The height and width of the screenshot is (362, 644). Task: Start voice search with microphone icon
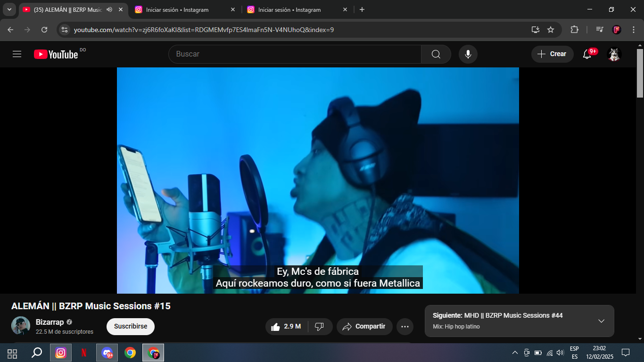coord(468,54)
